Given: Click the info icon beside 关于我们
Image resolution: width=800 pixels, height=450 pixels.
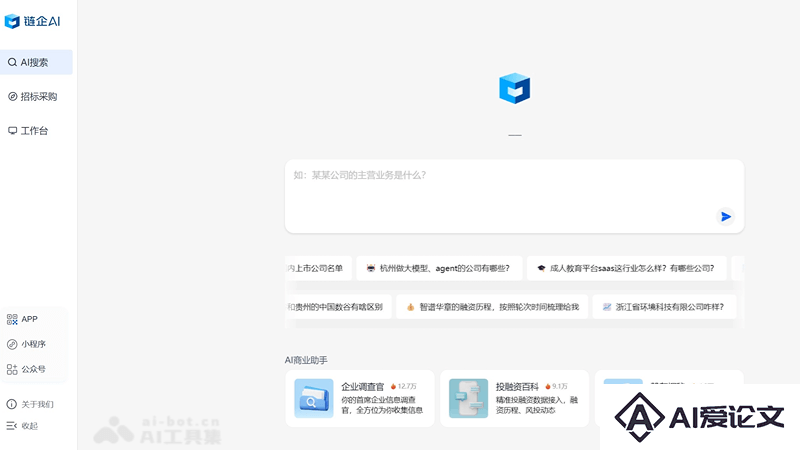Looking at the screenshot, I should pyautogui.click(x=11, y=404).
